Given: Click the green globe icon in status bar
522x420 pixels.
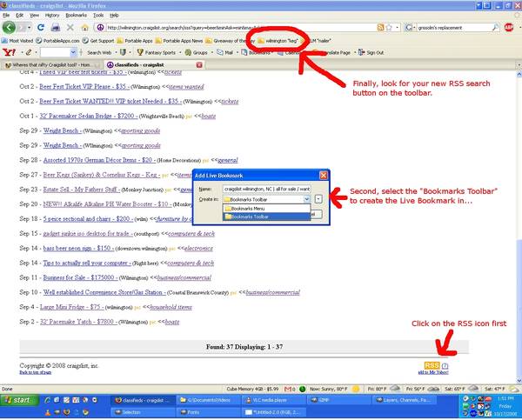Looking at the screenshot, I should (x=302, y=389).
